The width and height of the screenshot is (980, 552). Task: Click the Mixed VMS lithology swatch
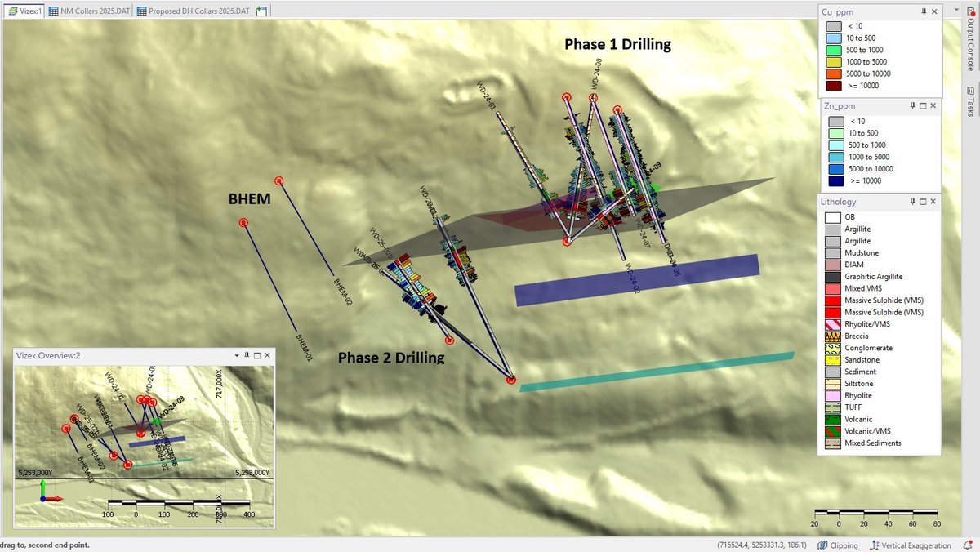(831, 288)
